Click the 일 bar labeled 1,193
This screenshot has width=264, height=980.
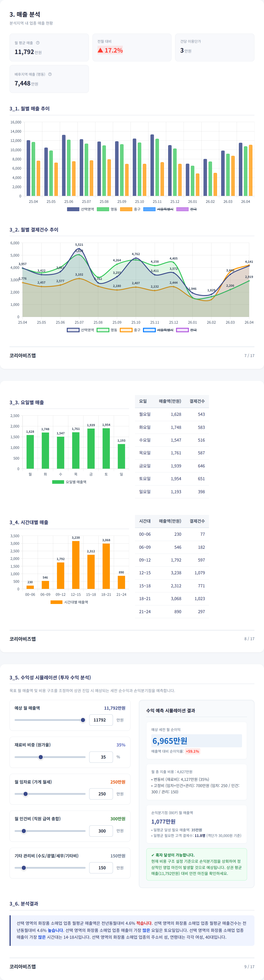[x=122, y=456]
